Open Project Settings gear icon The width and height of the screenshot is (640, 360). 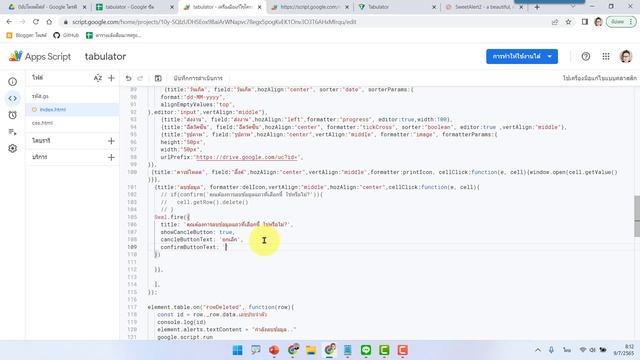[13, 149]
